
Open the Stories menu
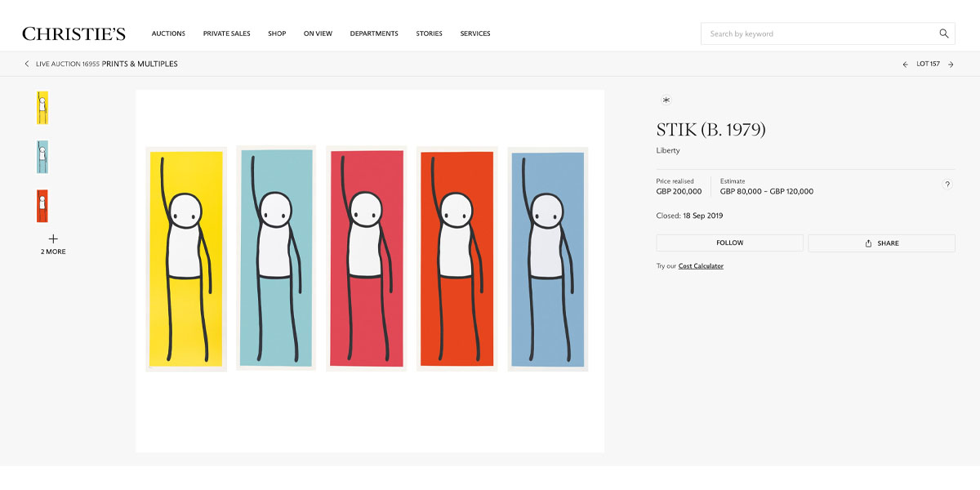tap(429, 33)
